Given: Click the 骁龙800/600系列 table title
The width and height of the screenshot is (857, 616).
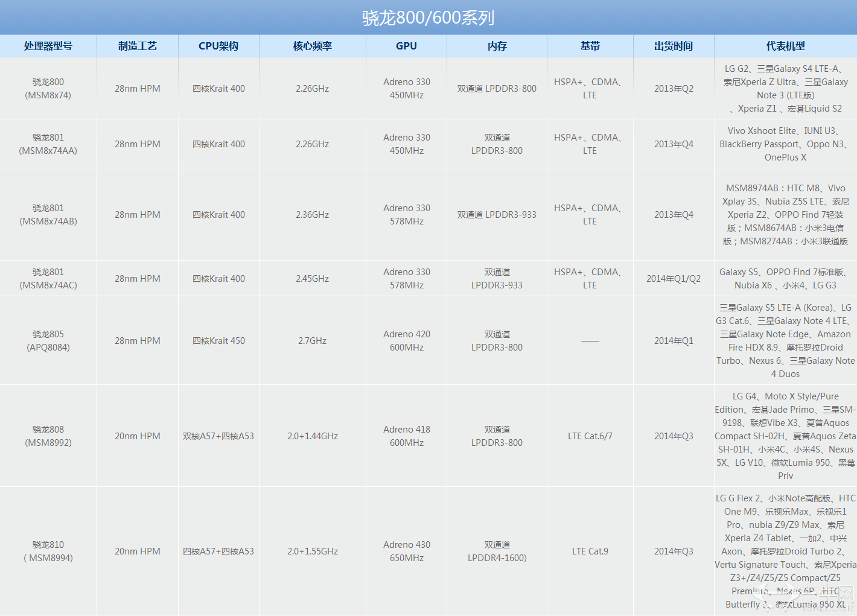Looking at the screenshot, I should (x=428, y=17).
